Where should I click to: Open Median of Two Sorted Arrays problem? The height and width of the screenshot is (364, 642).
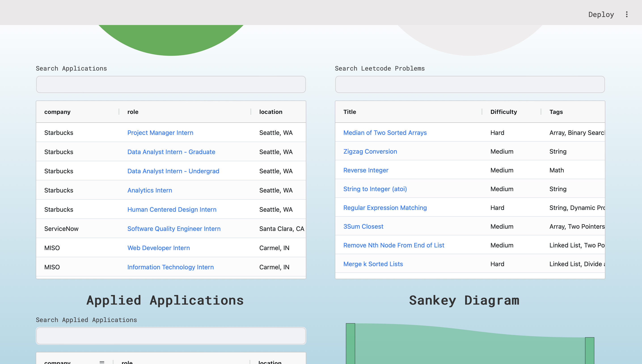pos(385,133)
